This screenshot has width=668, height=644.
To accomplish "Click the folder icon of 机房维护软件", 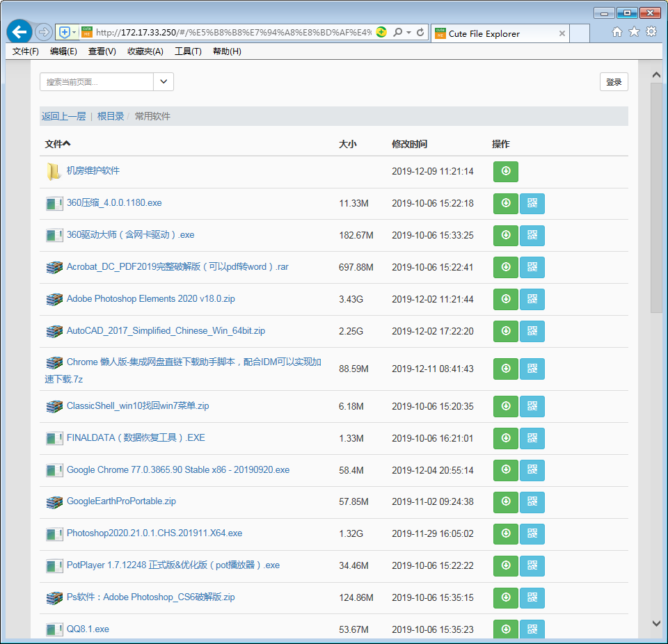I will click(x=54, y=171).
